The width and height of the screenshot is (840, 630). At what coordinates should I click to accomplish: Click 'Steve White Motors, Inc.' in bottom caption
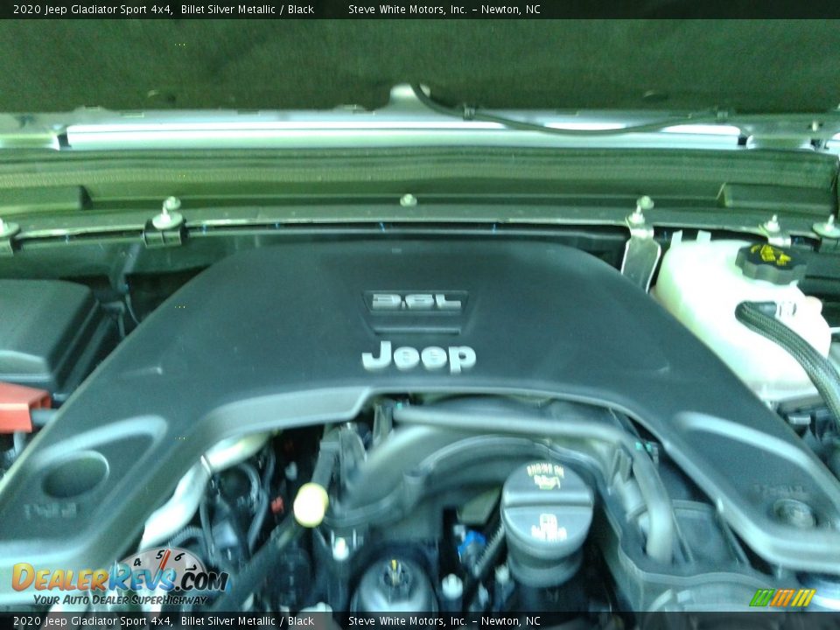click(407, 621)
